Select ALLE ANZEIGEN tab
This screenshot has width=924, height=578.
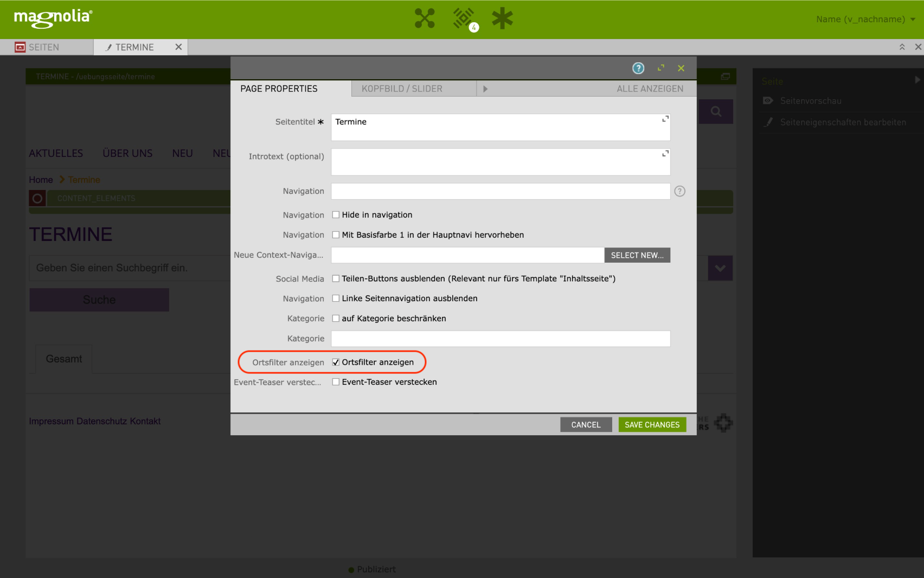[650, 88]
